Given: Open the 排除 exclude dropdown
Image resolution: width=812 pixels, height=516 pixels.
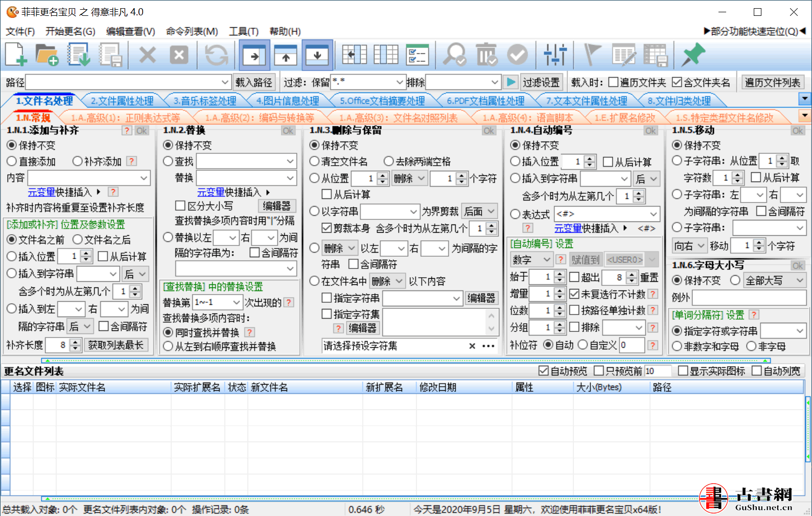Looking at the screenshot, I should 494,82.
